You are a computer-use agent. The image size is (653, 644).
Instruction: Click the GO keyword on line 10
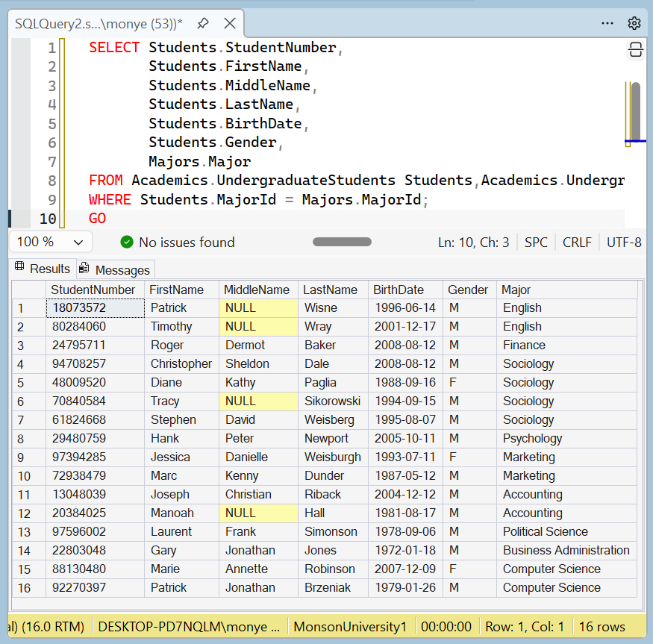click(x=98, y=219)
